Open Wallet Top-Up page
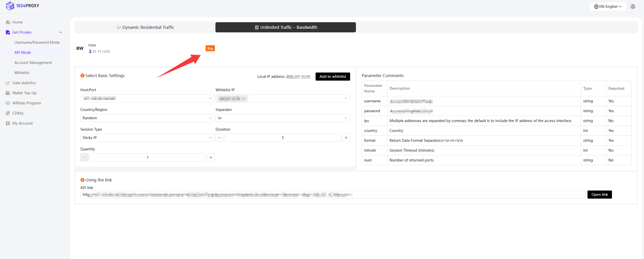 tap(24, 93)
